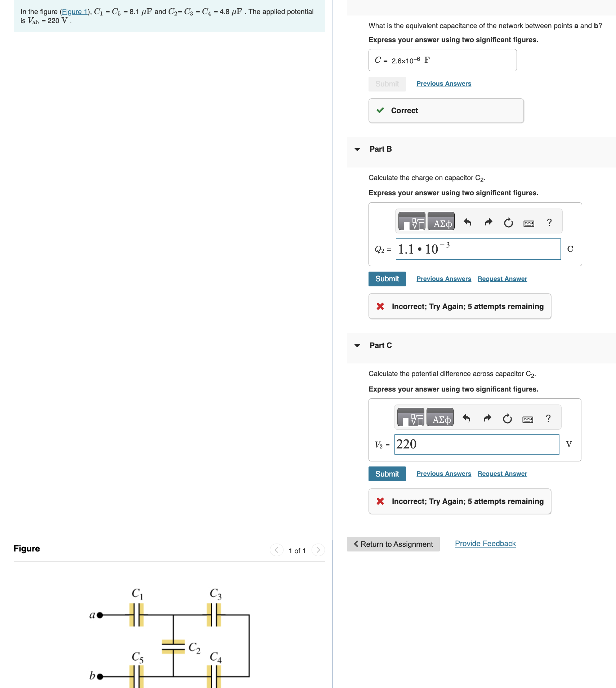Collapse the Part B section
This screenshot has width=616, height=688.
click(x=357, y=149)
